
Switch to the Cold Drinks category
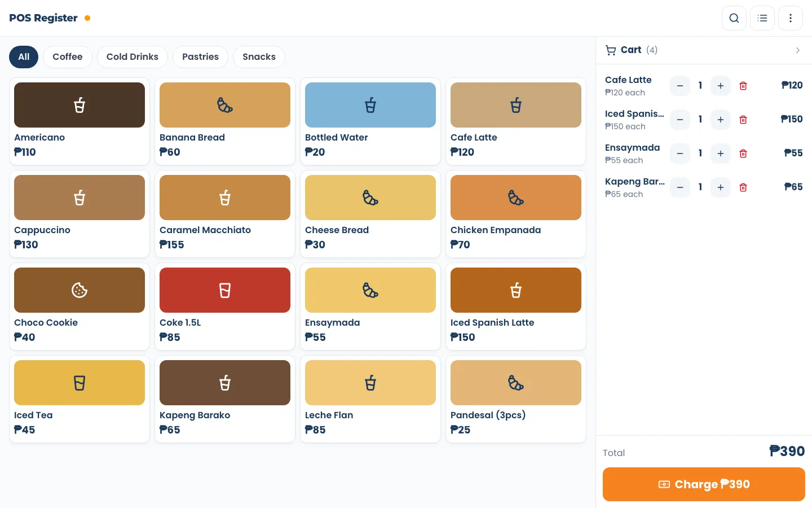point(133,57)
